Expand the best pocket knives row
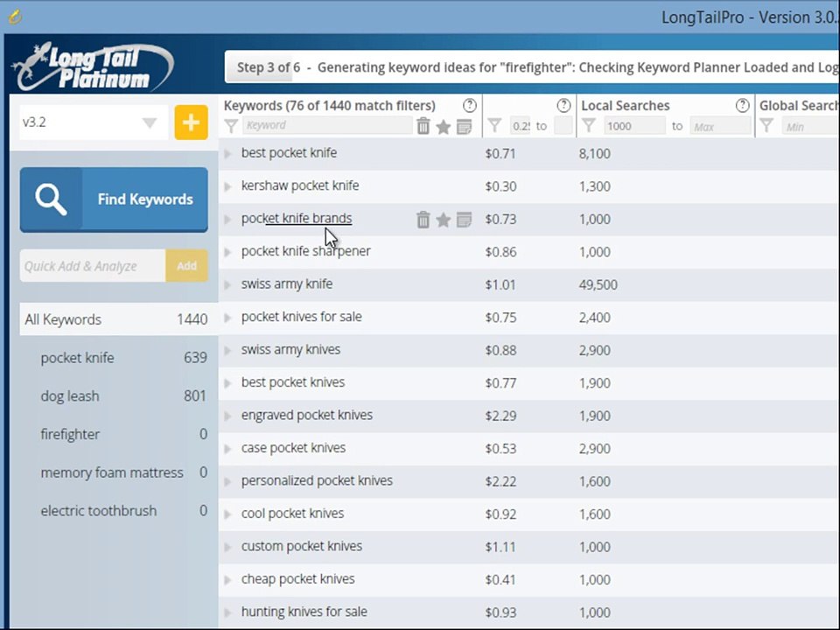The image size is (840, 630). coord(227,383)
